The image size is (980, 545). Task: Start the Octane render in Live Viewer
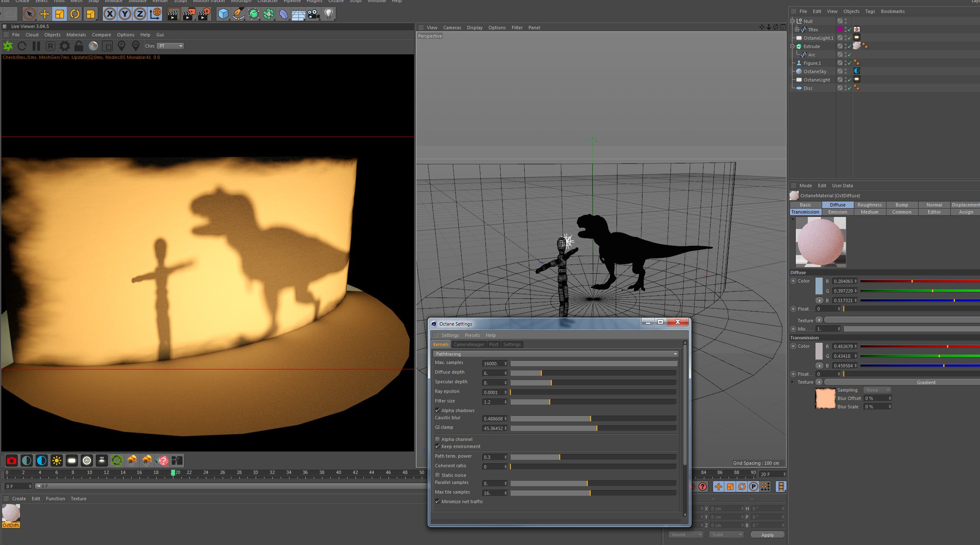8,46
